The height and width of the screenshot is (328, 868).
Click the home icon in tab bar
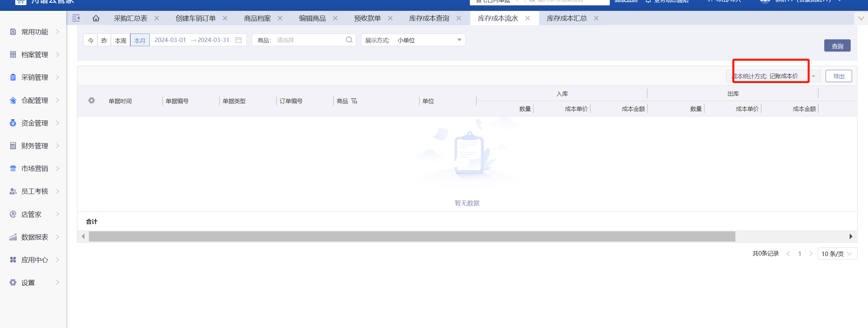(x=96, y=18)
